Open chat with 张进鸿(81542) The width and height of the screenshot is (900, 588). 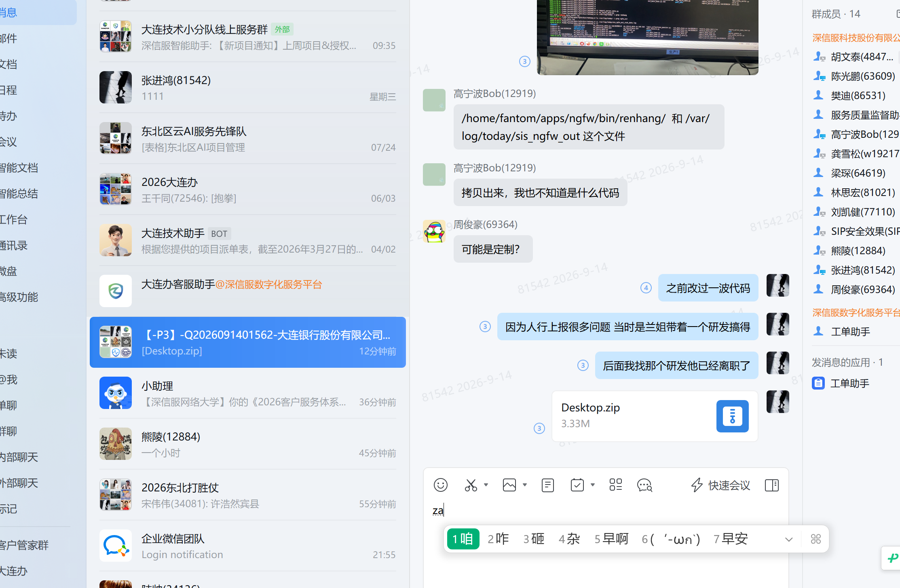click(247, 88)
